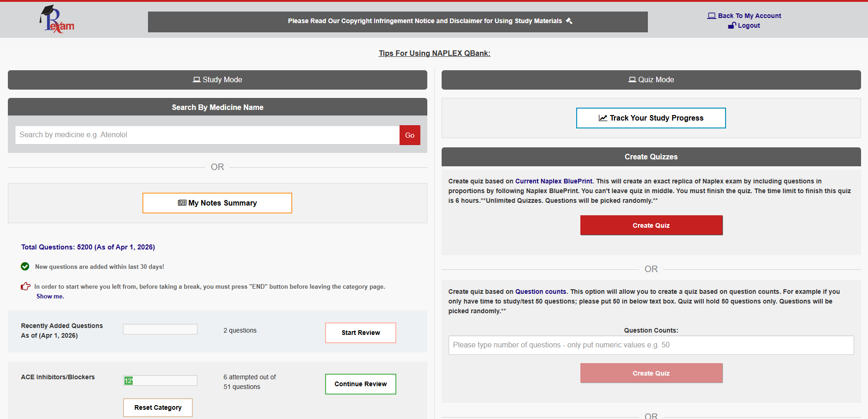Open Tips For Using NAPLEX QBank link
This screenshot has width=868, height=419.
434,53
